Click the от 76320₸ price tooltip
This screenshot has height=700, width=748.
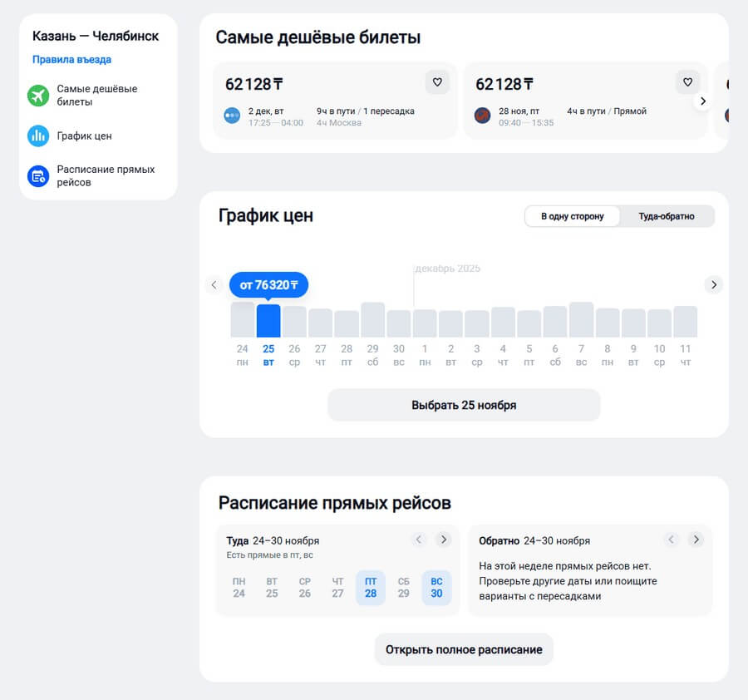point(268,285)
